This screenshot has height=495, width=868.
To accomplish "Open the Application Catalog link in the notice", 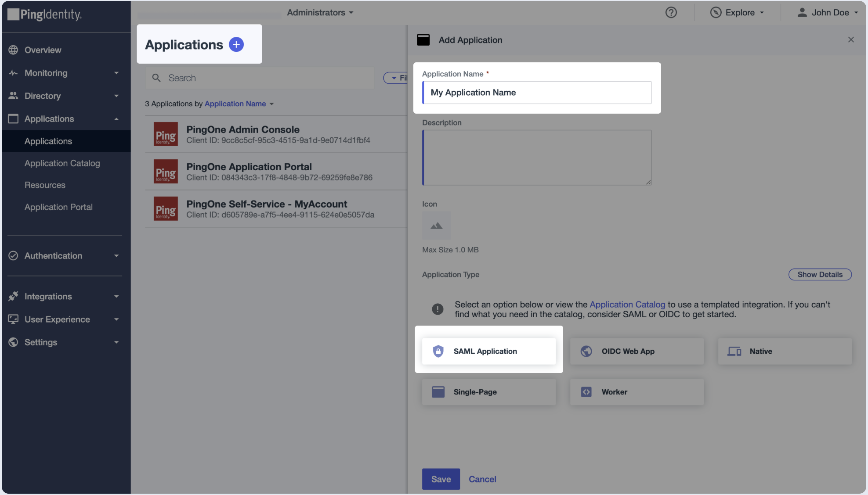I will click(x=627, y=304).
